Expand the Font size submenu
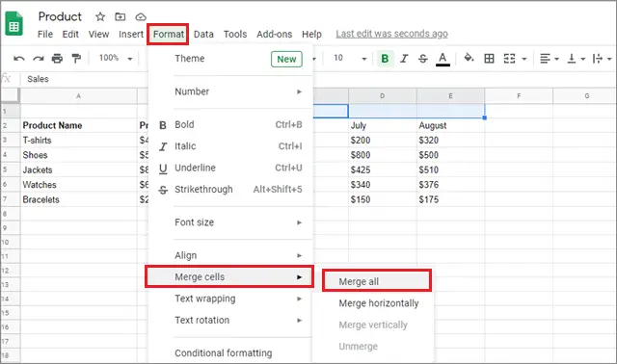This screenshot has width=617, height=364. click(x=230, y=222)
